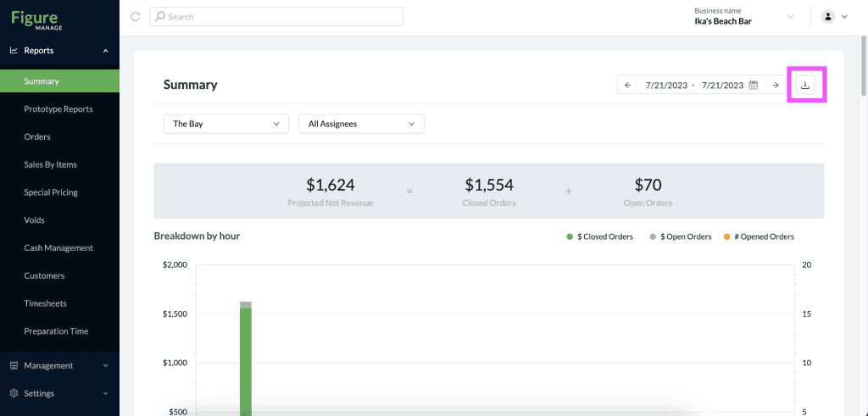
Task: Open the user account avatar menu
Action: click(835, 17)
